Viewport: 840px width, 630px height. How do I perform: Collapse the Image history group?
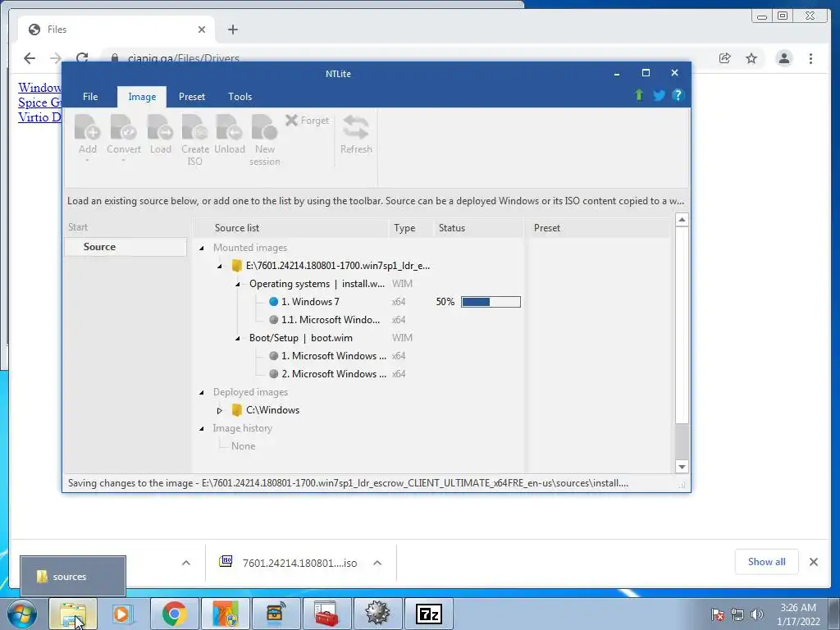pyautogui.click(x=202, y=428)
